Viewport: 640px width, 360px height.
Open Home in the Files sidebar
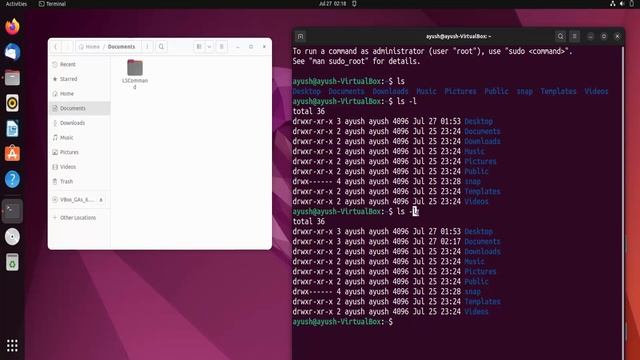point(80,94)
